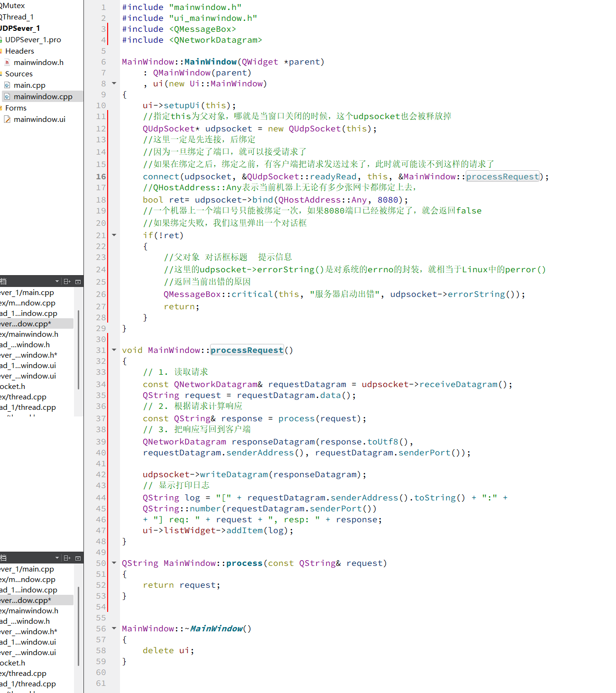Collapse destructor fold arrow at line 56
The height and width of the screenshot is (693, 616).
point(114,628)
